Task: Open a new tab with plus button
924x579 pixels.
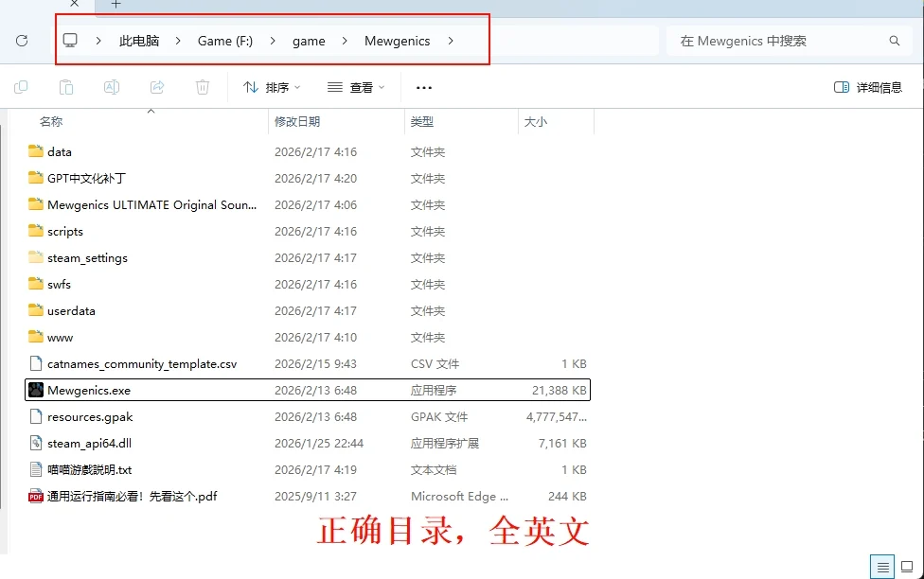Action: tap(116, 5)
